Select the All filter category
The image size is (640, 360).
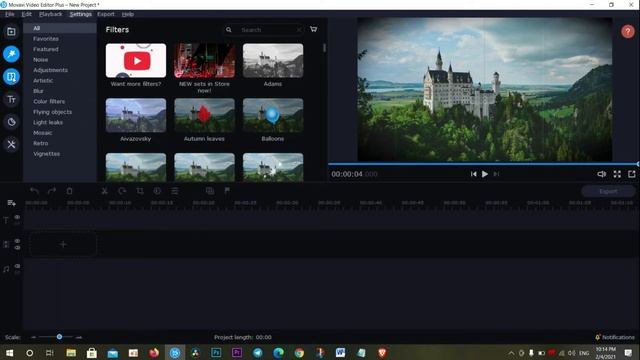pyautogui.click(x=60, y=28)
